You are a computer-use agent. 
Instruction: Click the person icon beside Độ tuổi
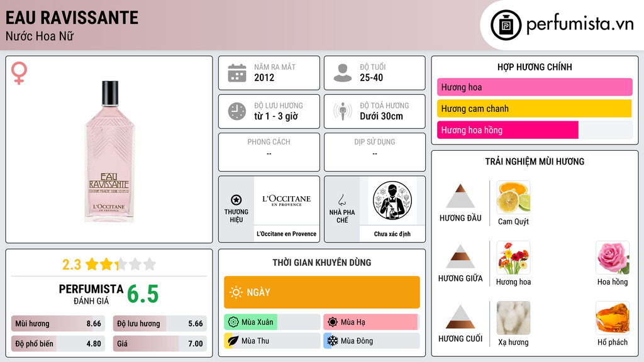[x=343, y=73]
